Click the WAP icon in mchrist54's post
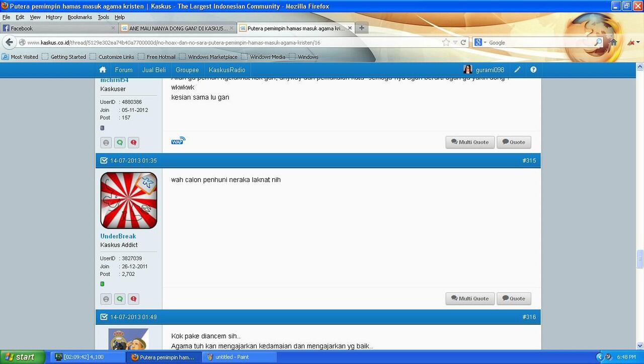The image size is (644, 364). [x=178, y=141]
